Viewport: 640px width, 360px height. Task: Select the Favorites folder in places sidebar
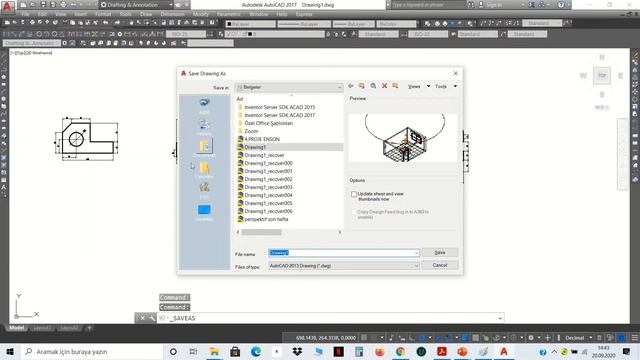coord(204,169)
